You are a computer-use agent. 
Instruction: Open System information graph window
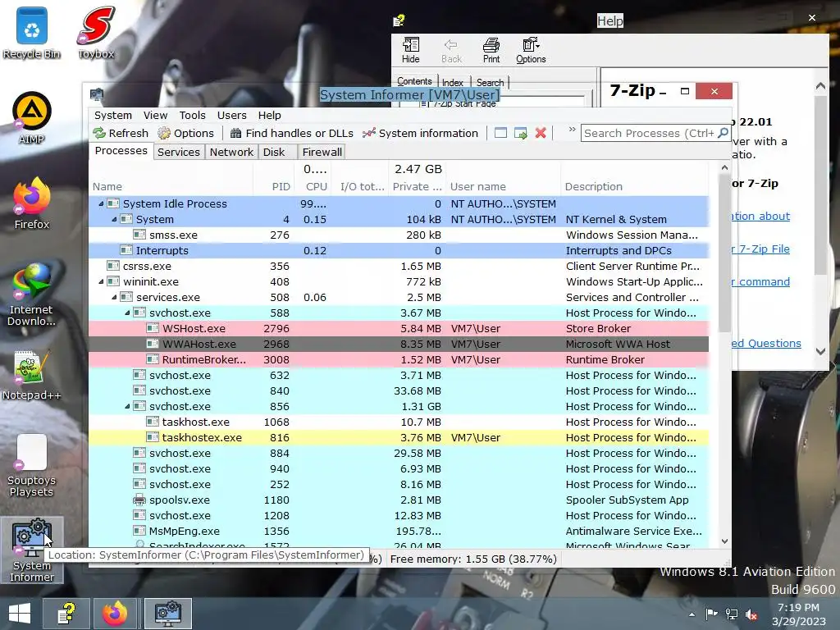[x=420, y=134]
